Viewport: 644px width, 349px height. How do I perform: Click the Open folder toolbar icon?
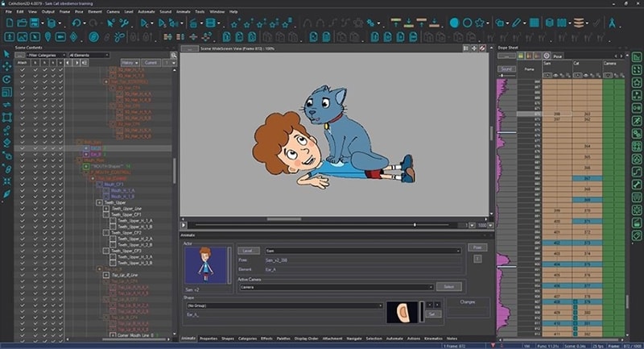23,23
